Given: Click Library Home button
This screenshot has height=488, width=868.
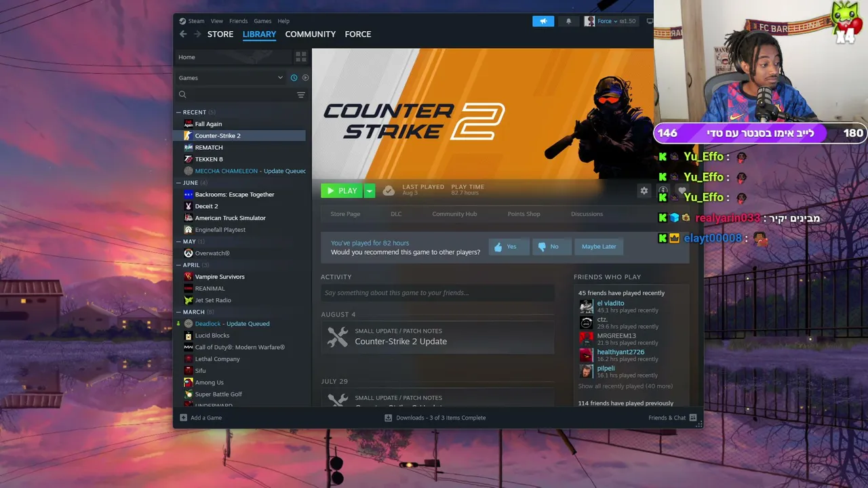Looking at the screenshot, I should coord(234,57).
